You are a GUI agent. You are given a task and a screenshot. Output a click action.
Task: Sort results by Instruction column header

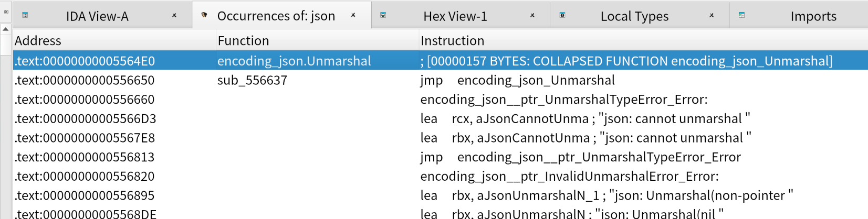pos(452,40)
